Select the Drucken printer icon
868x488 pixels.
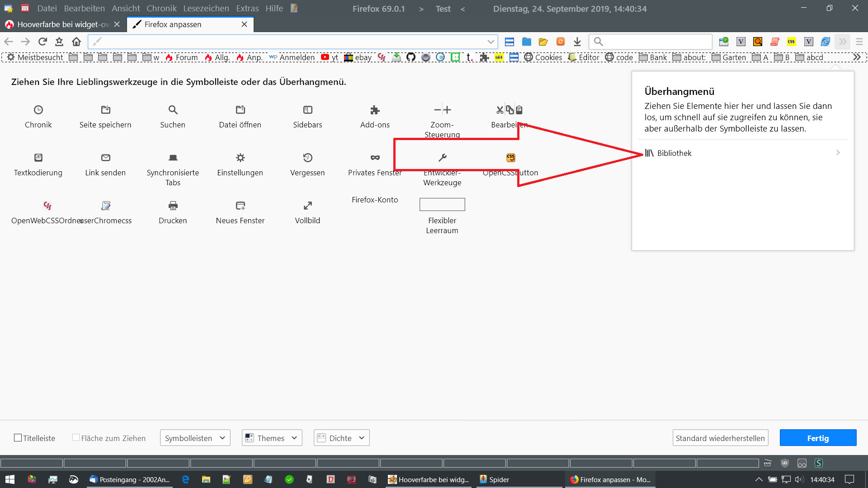[173, 206]
